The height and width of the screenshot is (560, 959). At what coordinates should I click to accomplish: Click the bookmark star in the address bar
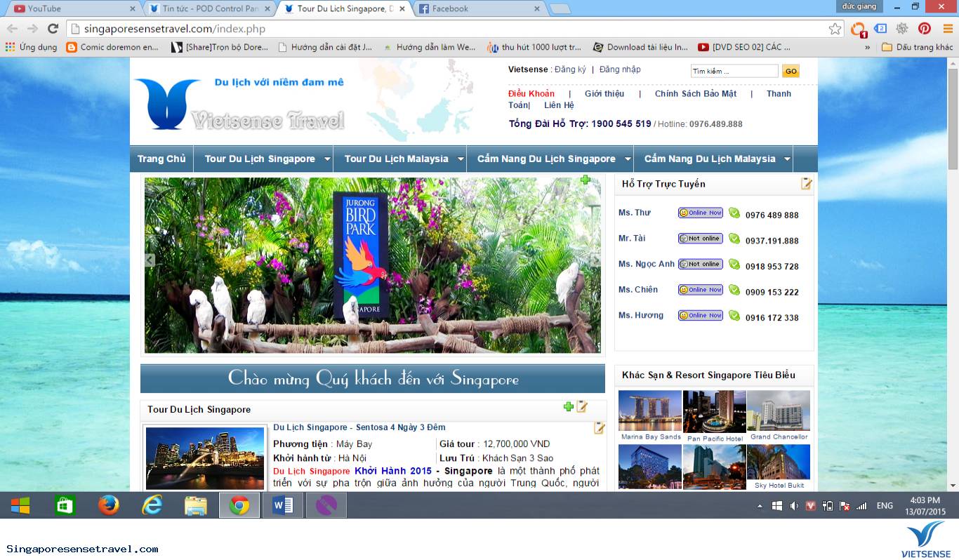coord(834,30)
